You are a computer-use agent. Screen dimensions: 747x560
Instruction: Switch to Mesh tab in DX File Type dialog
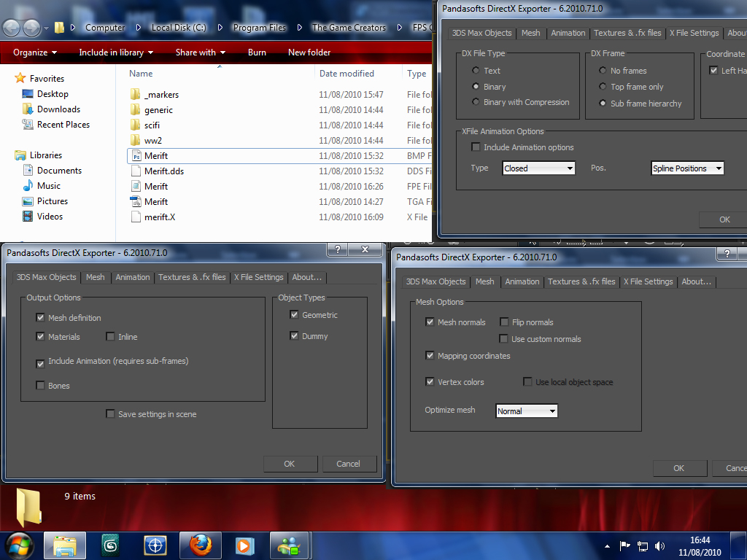[531, 33]
